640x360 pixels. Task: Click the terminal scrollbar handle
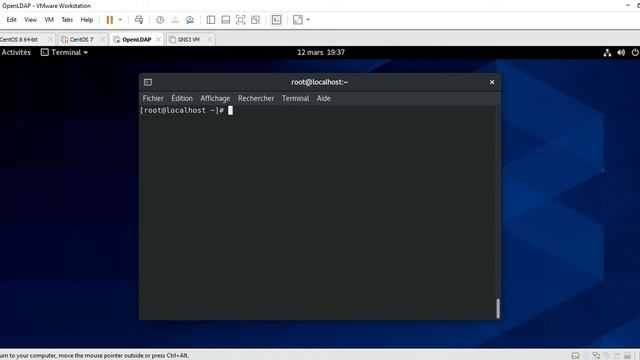point(498,308)
